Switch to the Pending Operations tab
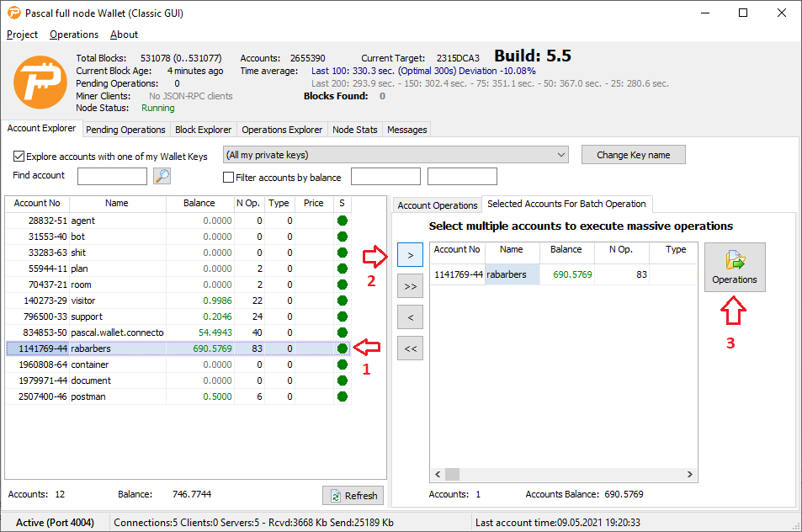The width and height of the screenshot is (802, 532). pos(125,130)
